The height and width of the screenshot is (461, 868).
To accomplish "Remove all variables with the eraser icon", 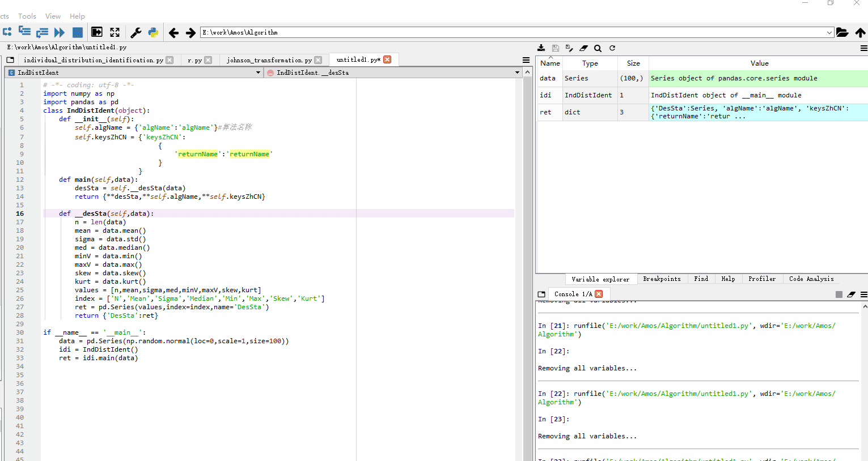I will click(583, 48).
